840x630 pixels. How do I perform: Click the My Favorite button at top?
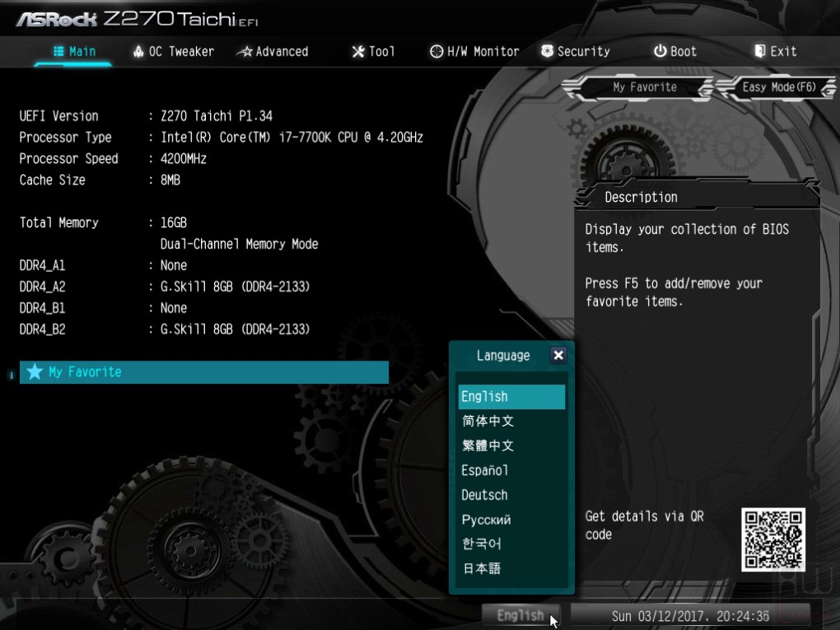click(x=638, y=87)
